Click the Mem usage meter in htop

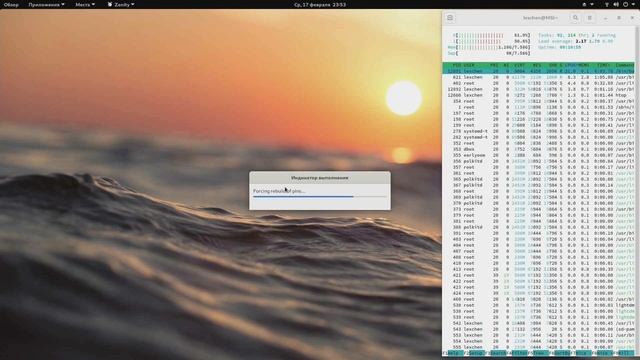489,47
